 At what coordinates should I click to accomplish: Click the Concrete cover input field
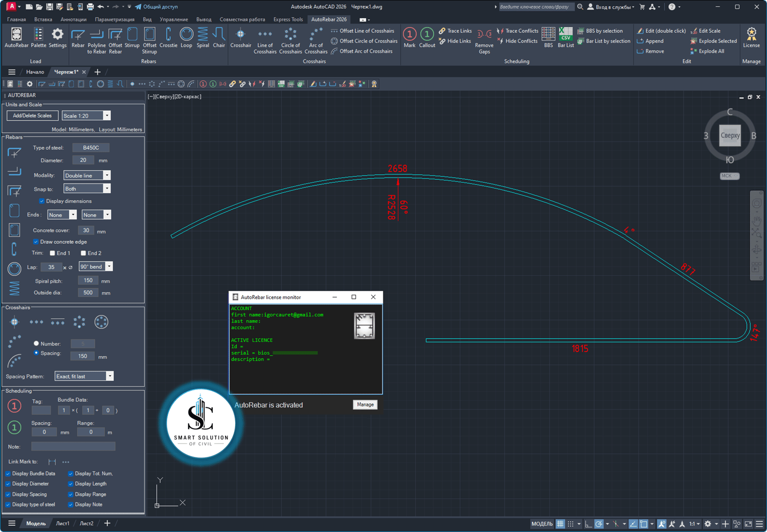tap(86, 230)
